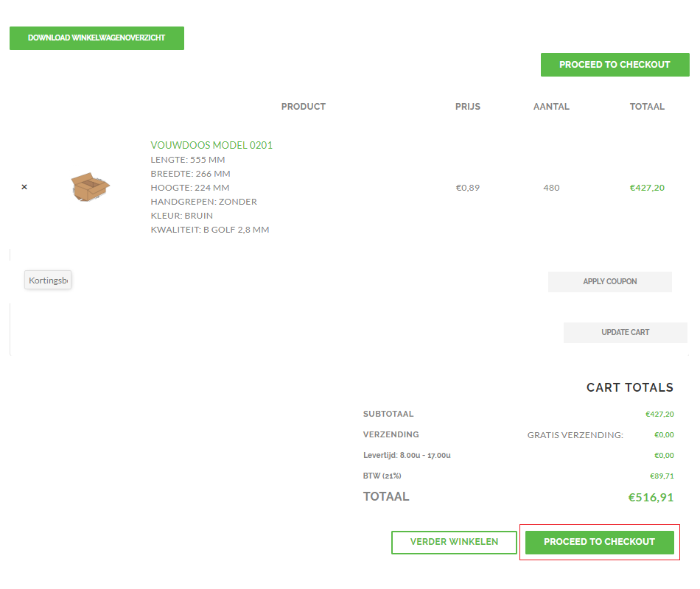Open the Vouwdoos Model 0201 product link
The height and width of the screenshot is (589, 700).
tap(211, 145)
